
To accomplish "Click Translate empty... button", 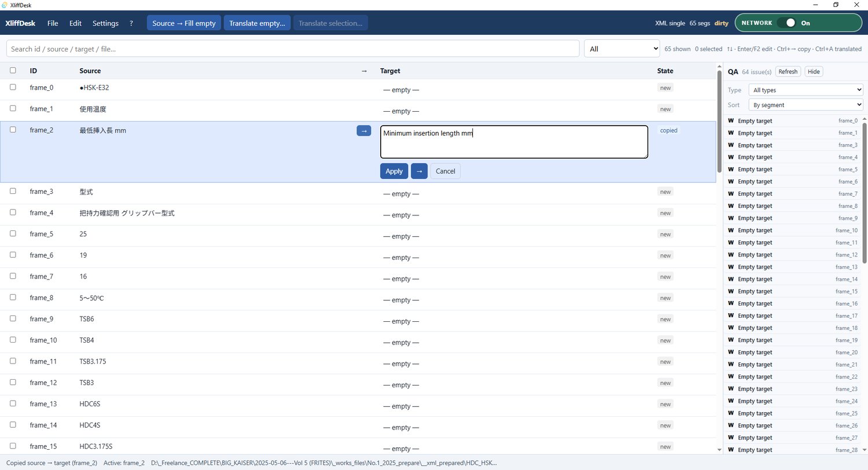I will (x=257, y=23).
